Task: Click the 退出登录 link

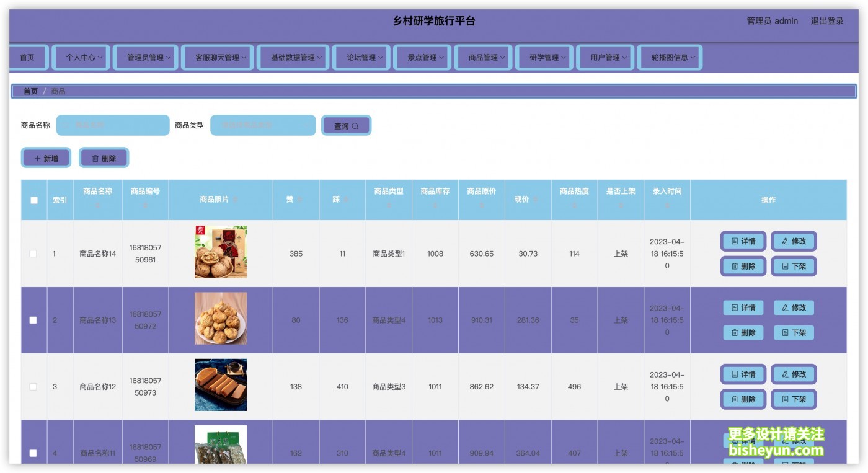Action: point(827,21)
